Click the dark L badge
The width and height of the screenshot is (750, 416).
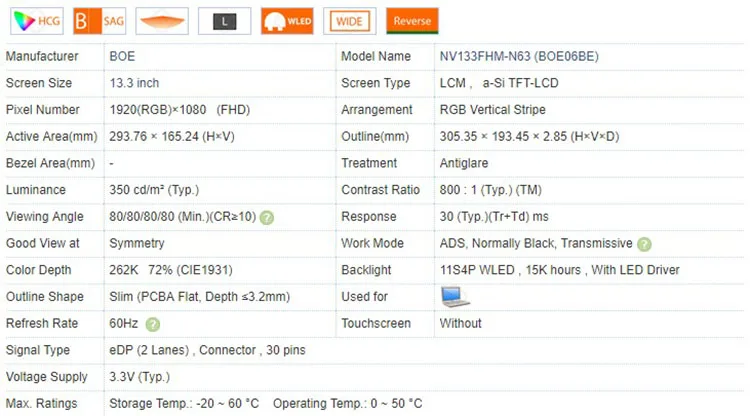coord(224,20)
